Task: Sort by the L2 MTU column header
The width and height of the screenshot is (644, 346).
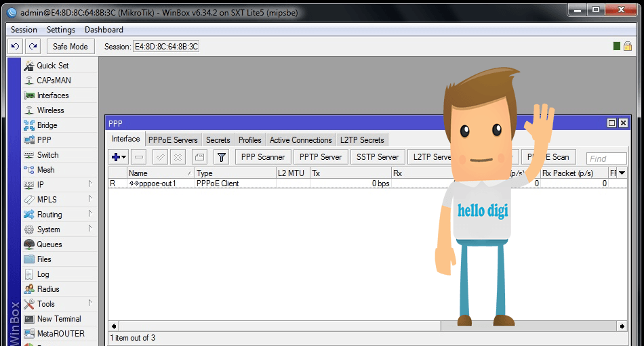Action: pos(293,173)
